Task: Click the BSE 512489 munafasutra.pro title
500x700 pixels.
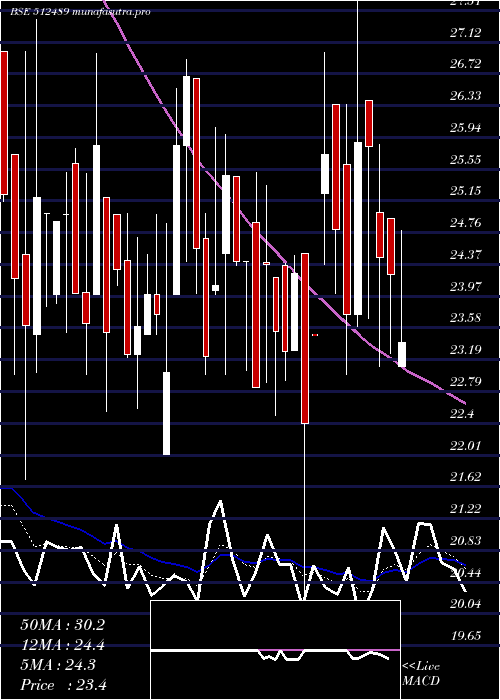Action: click(x=80, y=12)
